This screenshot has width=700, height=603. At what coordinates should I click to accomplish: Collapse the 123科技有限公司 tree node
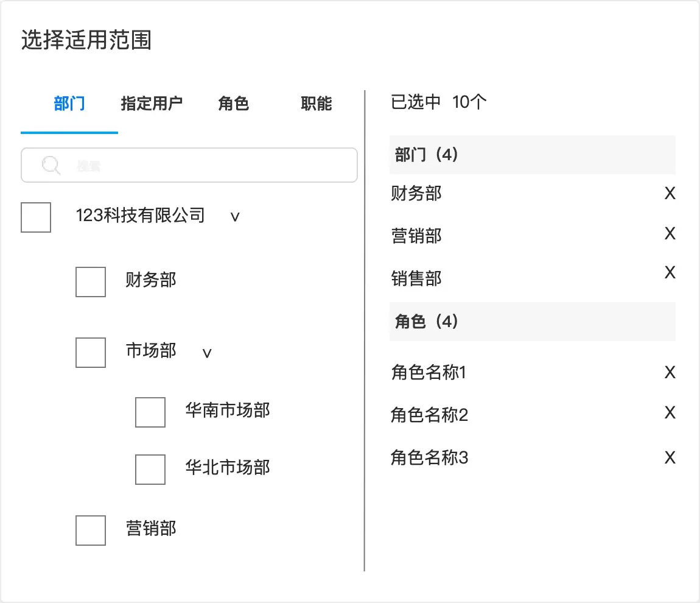(x=235, y=217)
